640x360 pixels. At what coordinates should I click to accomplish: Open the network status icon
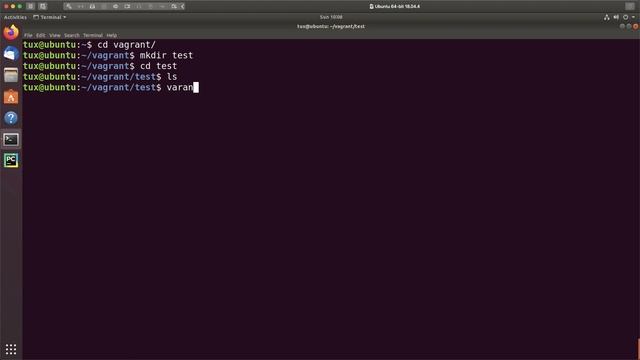607,17
